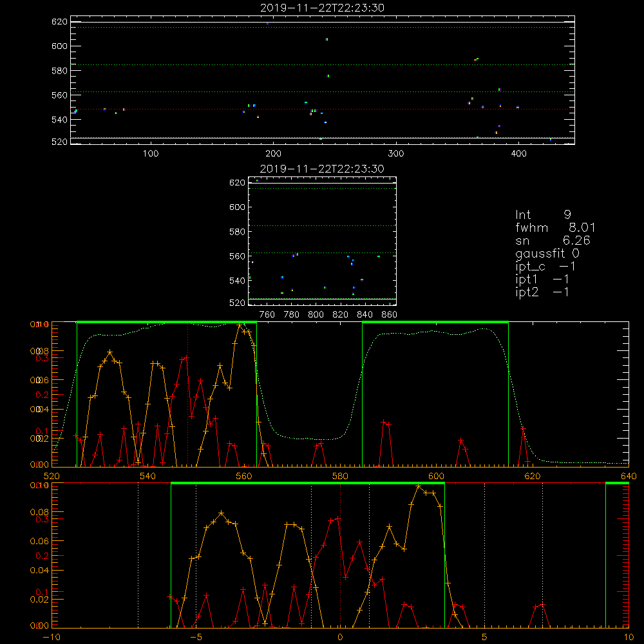
Task: Click the third plot x-axis label 640
Action: point(629,476)
